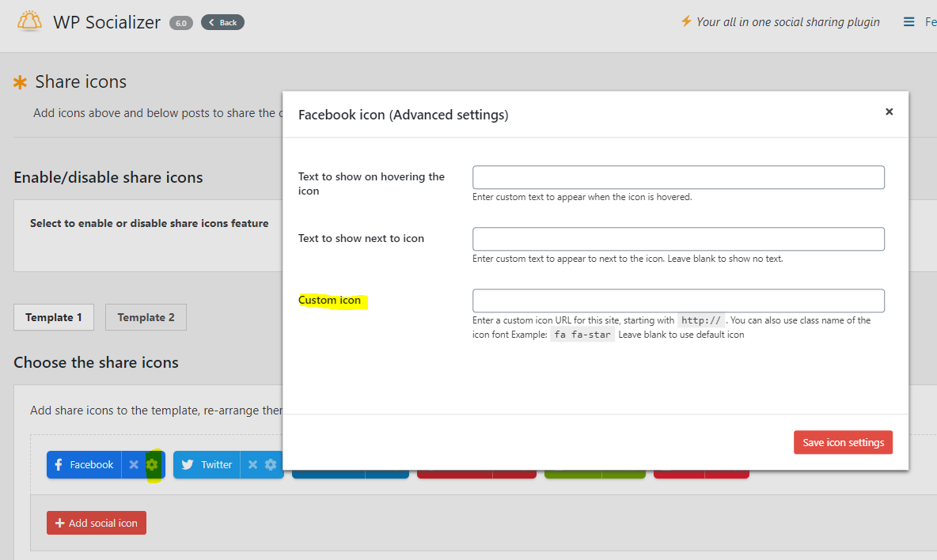This screenshot has height=560, width=937.
Task: Click the WP Socializer logo
Action: click(x=29, y=22)
